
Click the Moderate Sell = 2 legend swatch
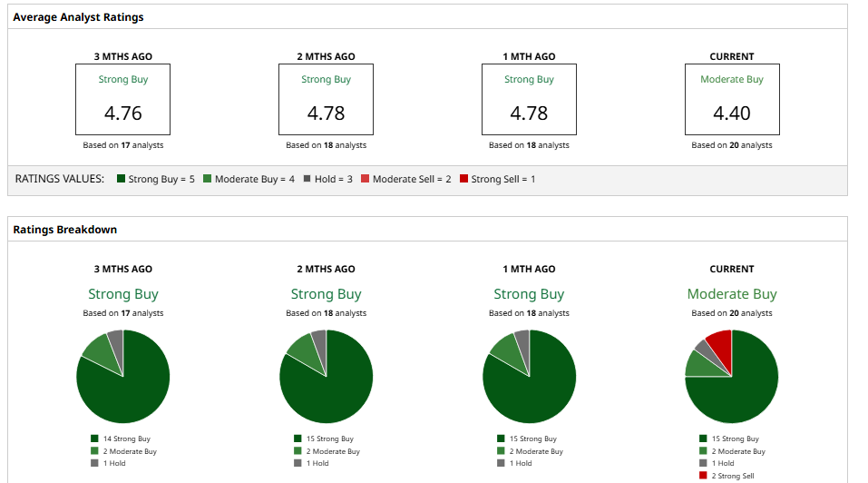pyautogui.click(x=366, y=180)
